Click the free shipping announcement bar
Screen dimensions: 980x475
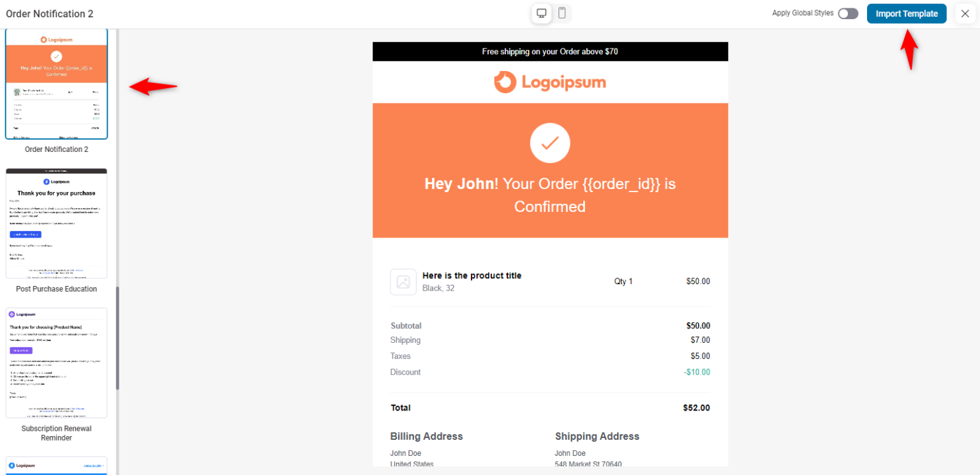[549, 52]
